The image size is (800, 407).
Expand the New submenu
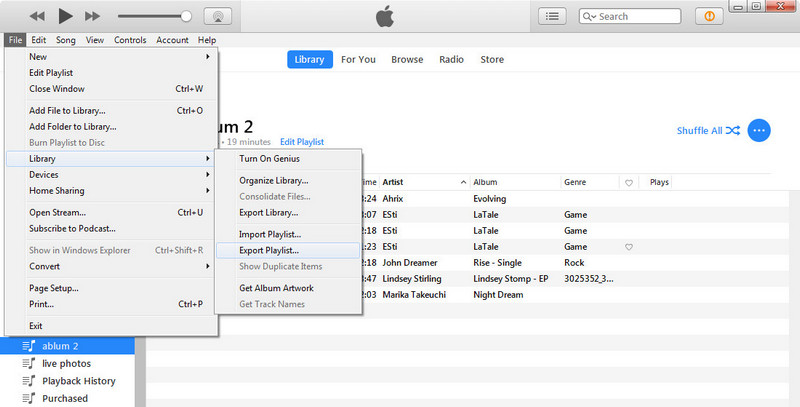click(111, 57)
